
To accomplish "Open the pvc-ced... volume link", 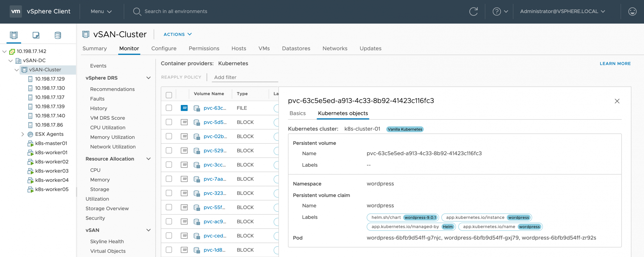I will pyautogui.click(x=215, y=236).
